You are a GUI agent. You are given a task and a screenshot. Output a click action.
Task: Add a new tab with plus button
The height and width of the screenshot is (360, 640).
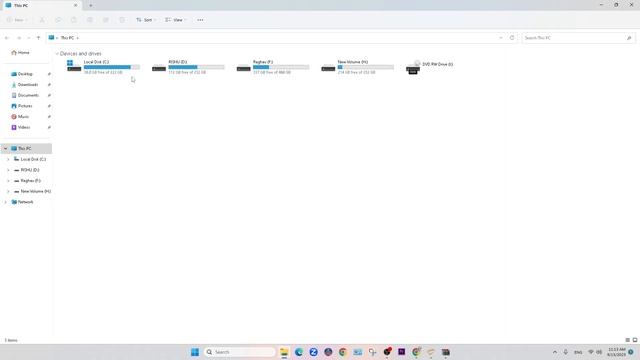click(91, 5)
